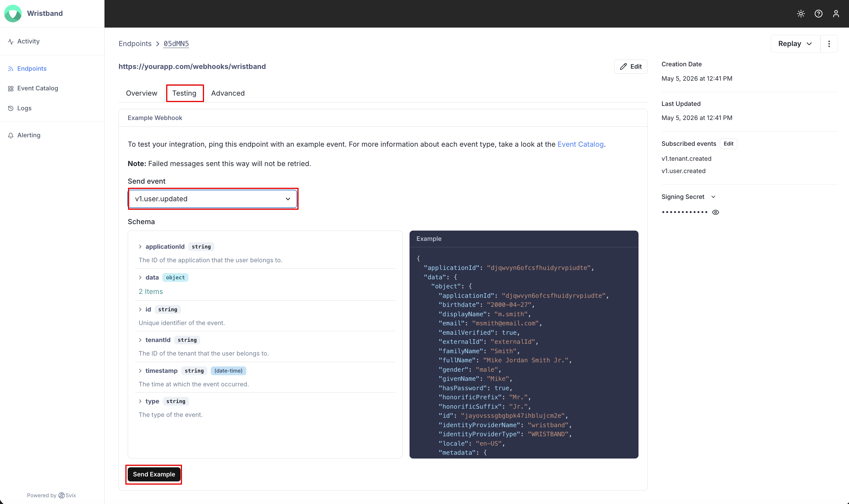Click the Creation Date value May 5, 2026
The height and width of the screenshot is (504, 849).
click(697, 78)
